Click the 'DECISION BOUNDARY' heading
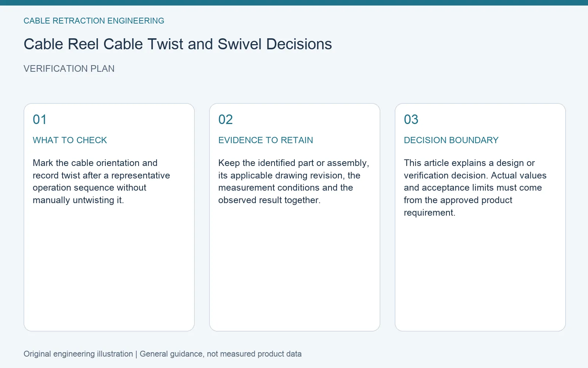 [x=451, y=140]
